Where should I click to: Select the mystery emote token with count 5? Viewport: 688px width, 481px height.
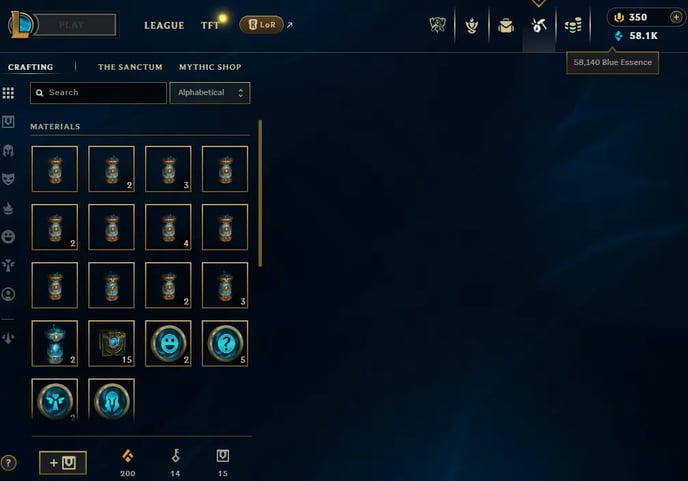coord(225,343)
